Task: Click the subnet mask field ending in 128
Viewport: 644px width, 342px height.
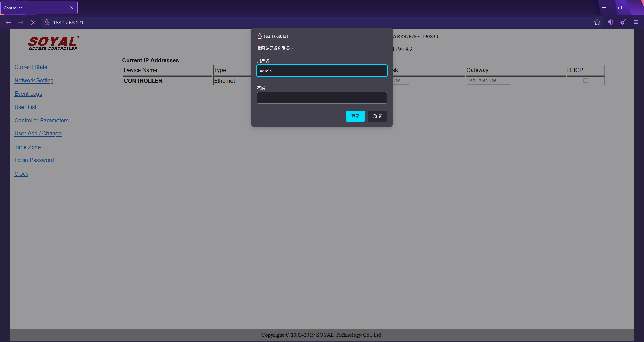Action: coord(401,81)
